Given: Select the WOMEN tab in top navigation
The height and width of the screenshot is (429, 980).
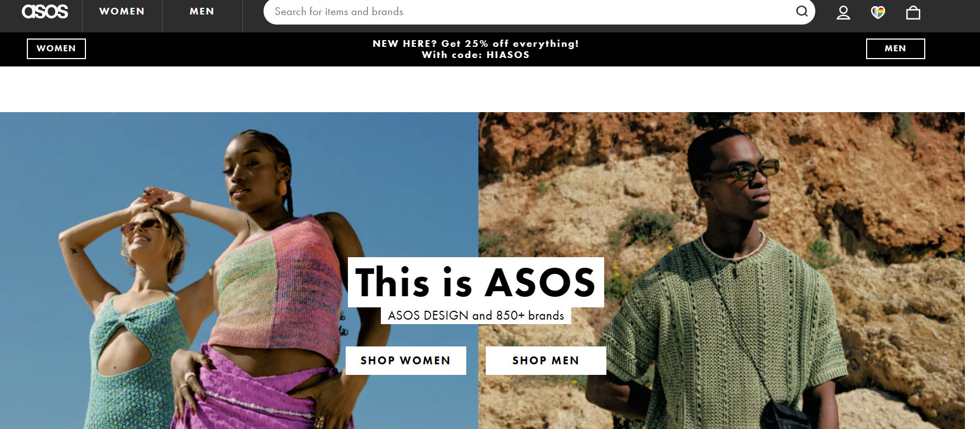Looking at the screenshot, I should pyautogui.click(x=122, y=11).
